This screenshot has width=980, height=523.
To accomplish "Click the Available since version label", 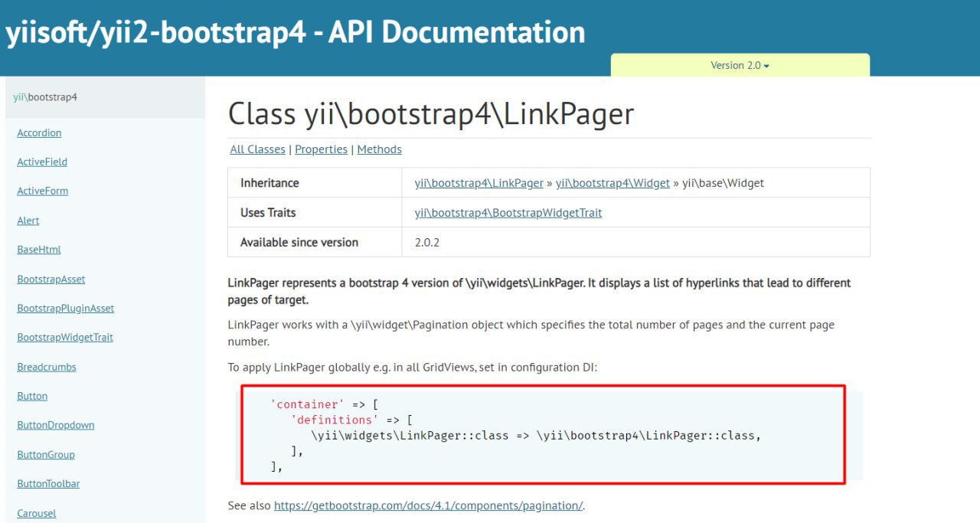I will click(299, 242).
